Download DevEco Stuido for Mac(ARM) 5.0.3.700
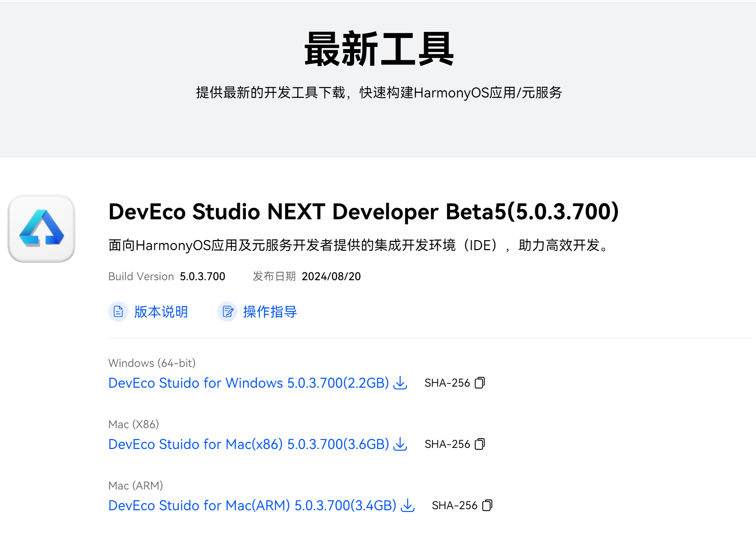Viewport: 756px width, 540px height. coord(252,506)
